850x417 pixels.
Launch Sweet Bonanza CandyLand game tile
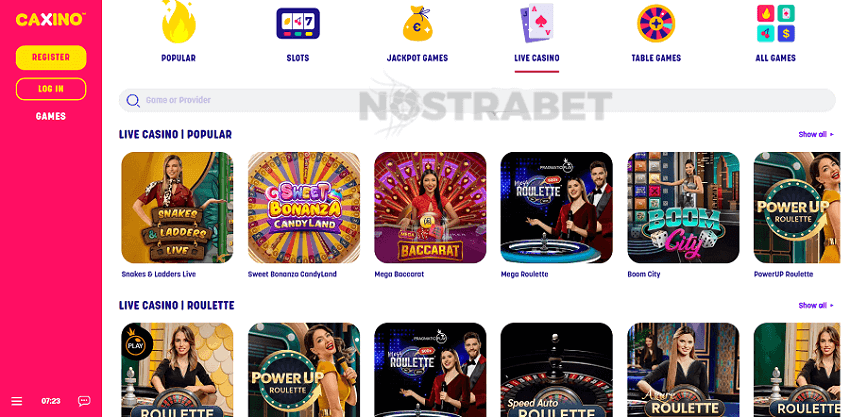click(x=304, y=208)
